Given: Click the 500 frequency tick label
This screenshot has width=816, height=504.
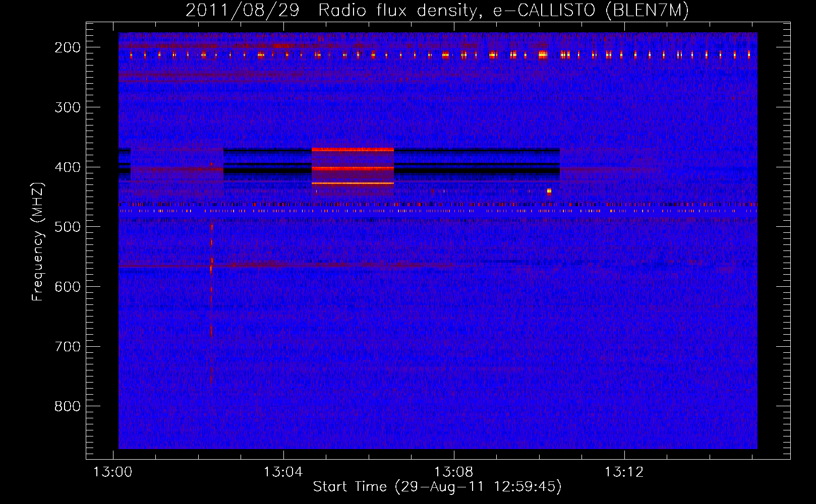Looking at the screenshot, I should click(67, 227).
